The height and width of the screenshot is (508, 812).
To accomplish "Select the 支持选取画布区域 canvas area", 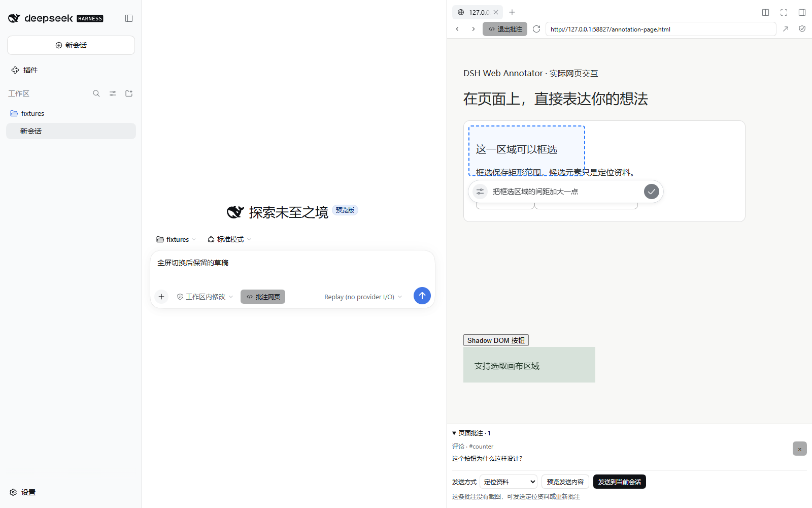I will pos(529,365).
